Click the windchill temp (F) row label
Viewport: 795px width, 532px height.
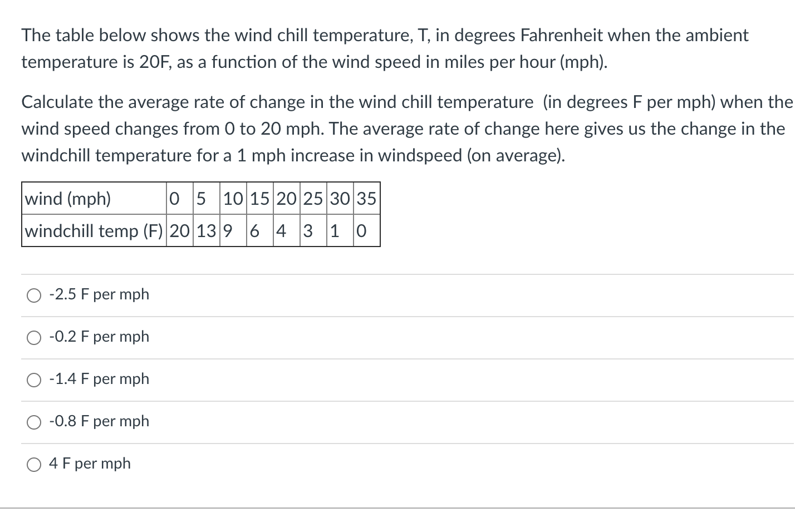tap(93, 231)
